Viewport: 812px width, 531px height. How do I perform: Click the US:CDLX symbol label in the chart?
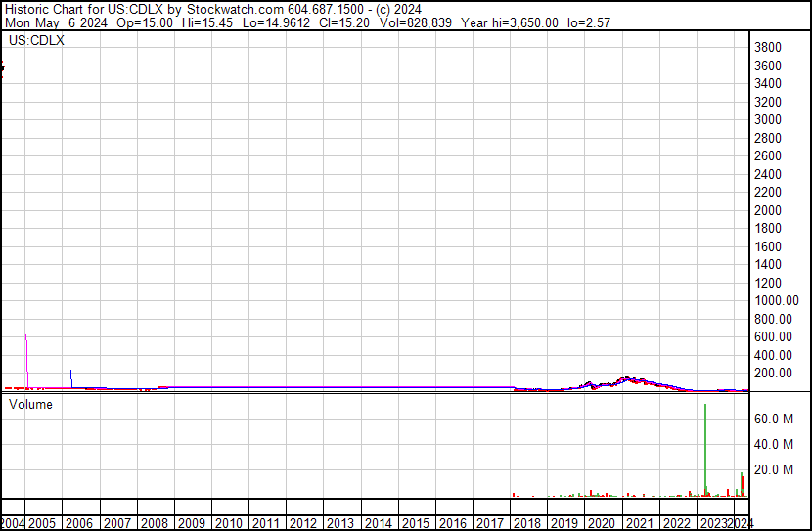pyautogui.click(x=36, y=40)
